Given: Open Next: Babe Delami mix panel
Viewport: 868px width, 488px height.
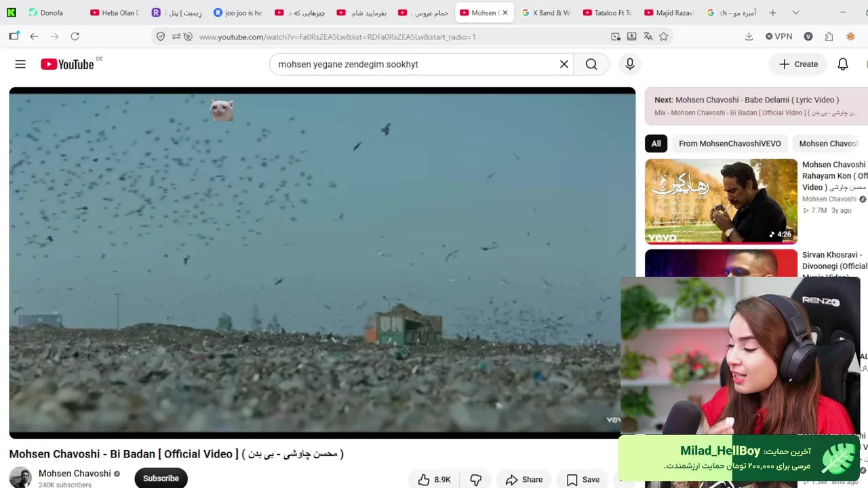Looking at the screenshot, I should [x=756, y=106].
